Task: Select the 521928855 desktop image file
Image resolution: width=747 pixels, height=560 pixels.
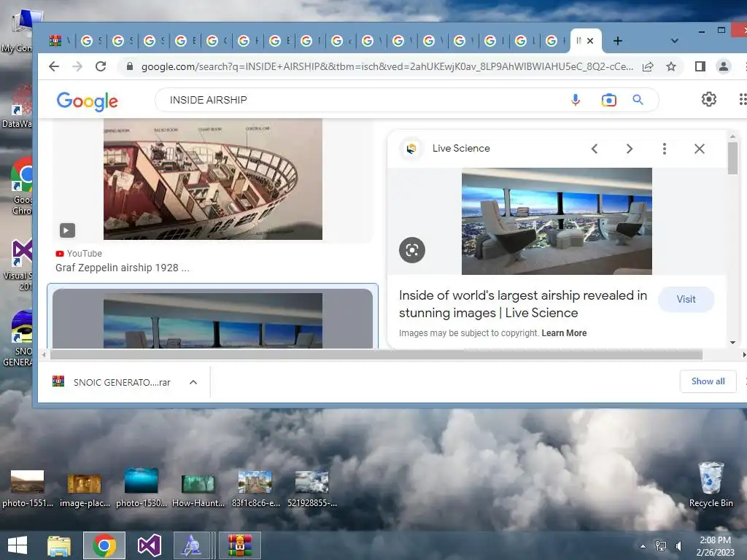Action: (312, 489)
